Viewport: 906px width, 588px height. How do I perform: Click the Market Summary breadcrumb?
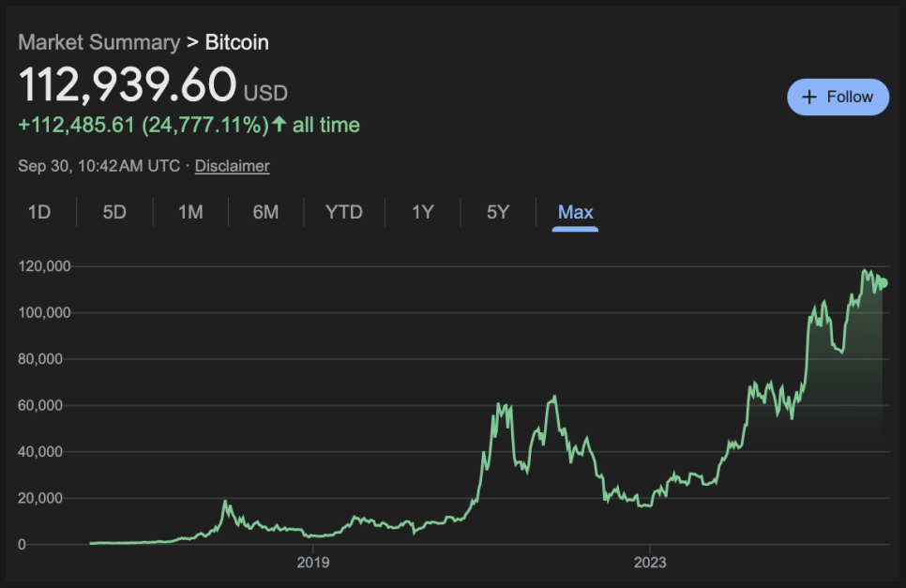pos(99,42)
